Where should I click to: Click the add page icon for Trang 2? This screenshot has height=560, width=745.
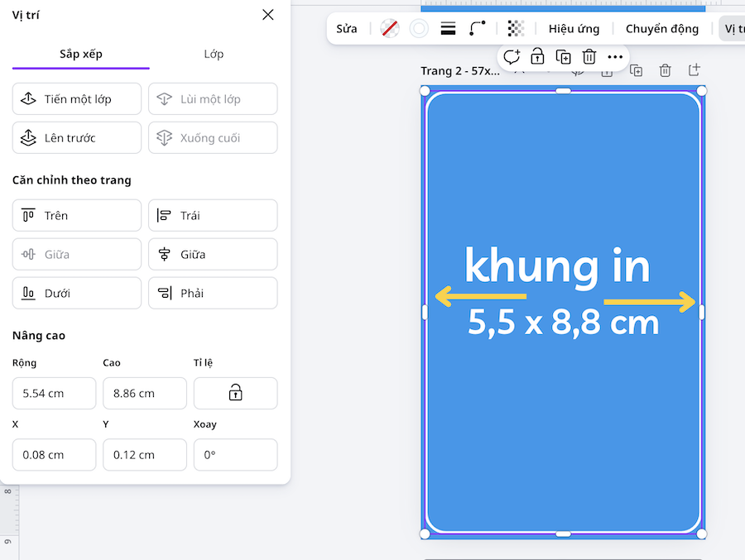pyautogui.click(x=695, y=70)
